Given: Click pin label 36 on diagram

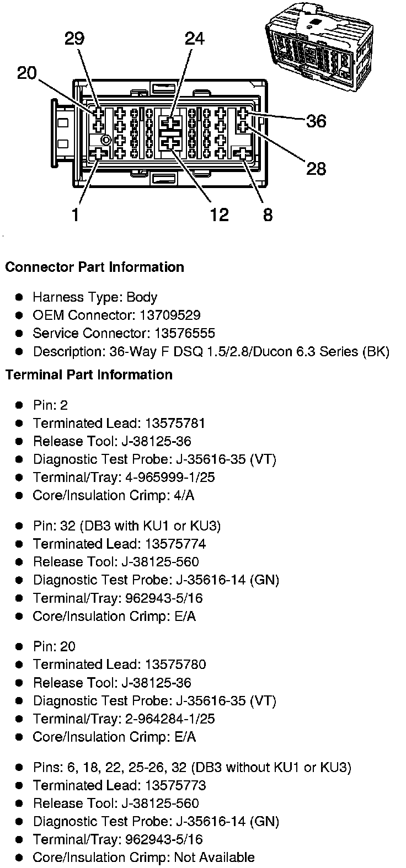Looking at the screenshot, I should (x=317, y=121).
